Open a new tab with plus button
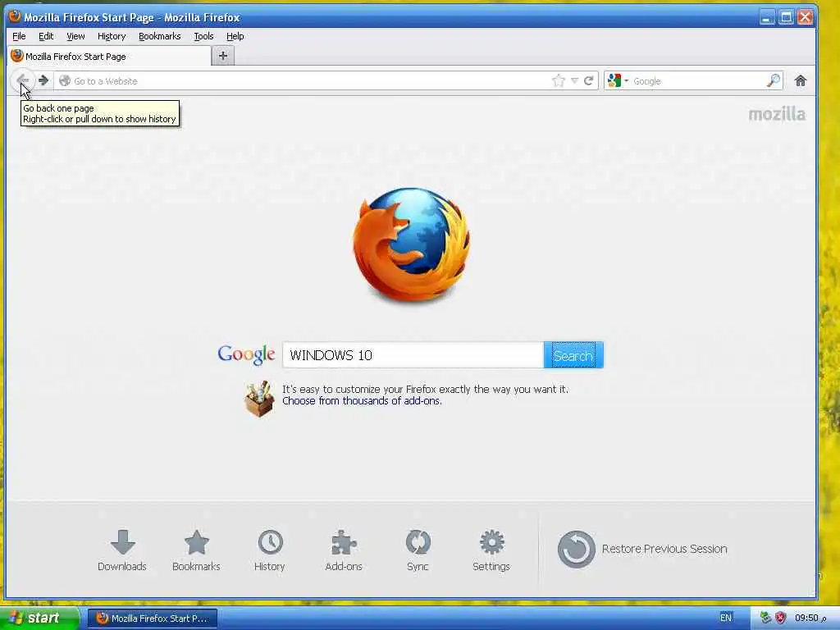 point(223,56)
